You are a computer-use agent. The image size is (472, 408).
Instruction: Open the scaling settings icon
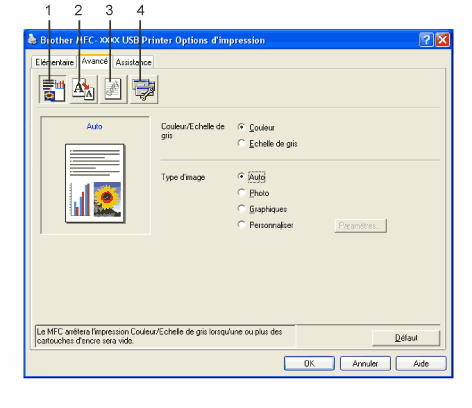point(84,89)
